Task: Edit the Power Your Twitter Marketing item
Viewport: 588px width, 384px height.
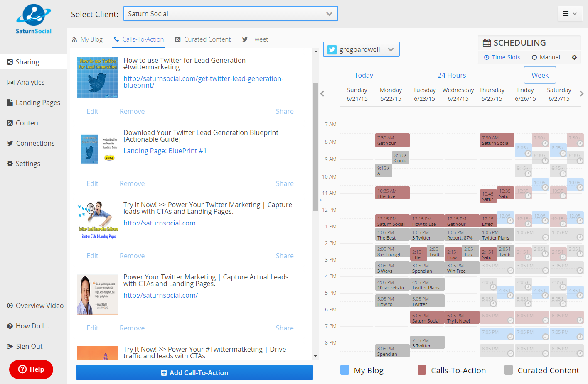Action: [92, 328]
